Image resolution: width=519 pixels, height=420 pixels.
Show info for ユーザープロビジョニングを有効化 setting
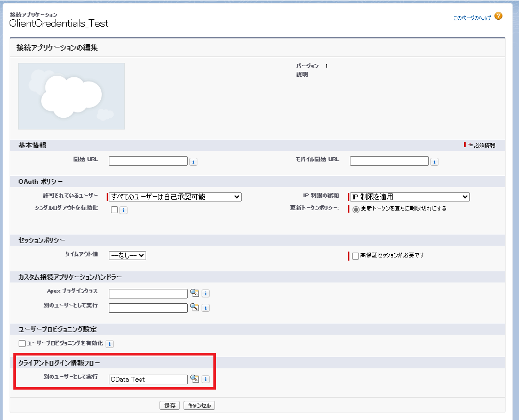pos(109,344)
